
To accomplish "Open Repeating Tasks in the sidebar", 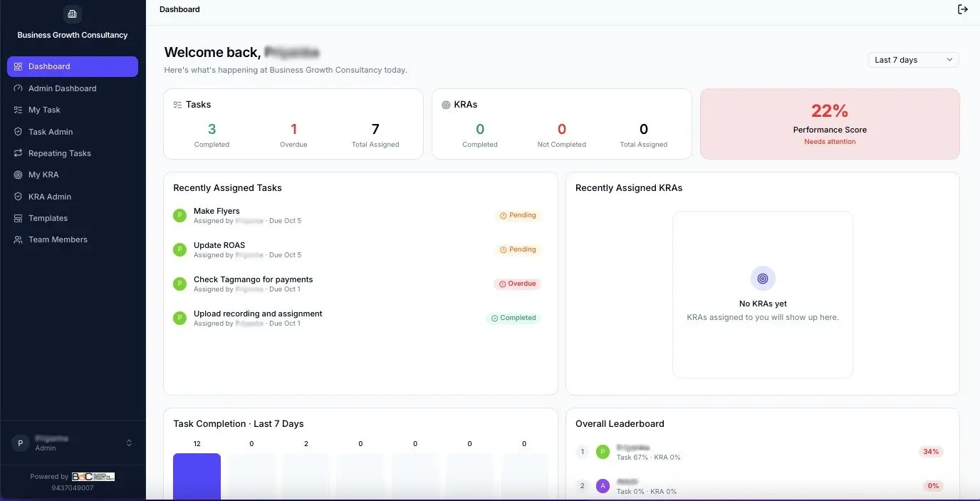I will click(x=73, y=153).
